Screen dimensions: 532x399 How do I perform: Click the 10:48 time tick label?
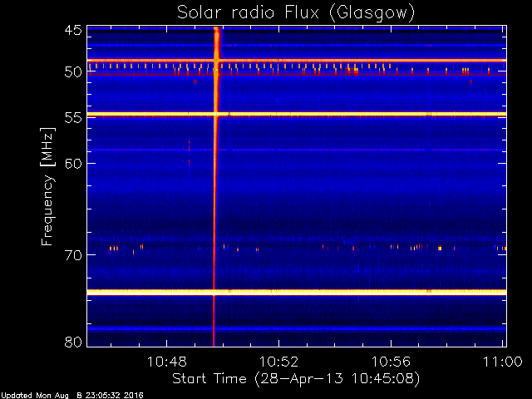pos(166,362)
